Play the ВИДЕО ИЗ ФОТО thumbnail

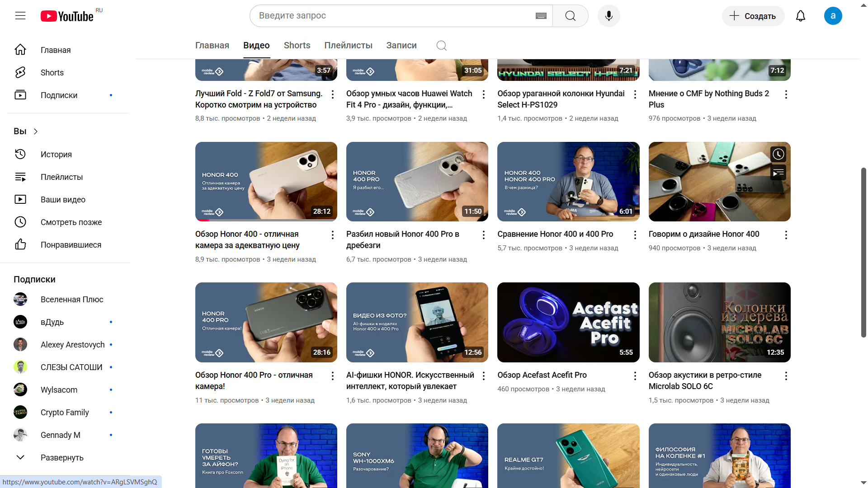click(417, 322)
